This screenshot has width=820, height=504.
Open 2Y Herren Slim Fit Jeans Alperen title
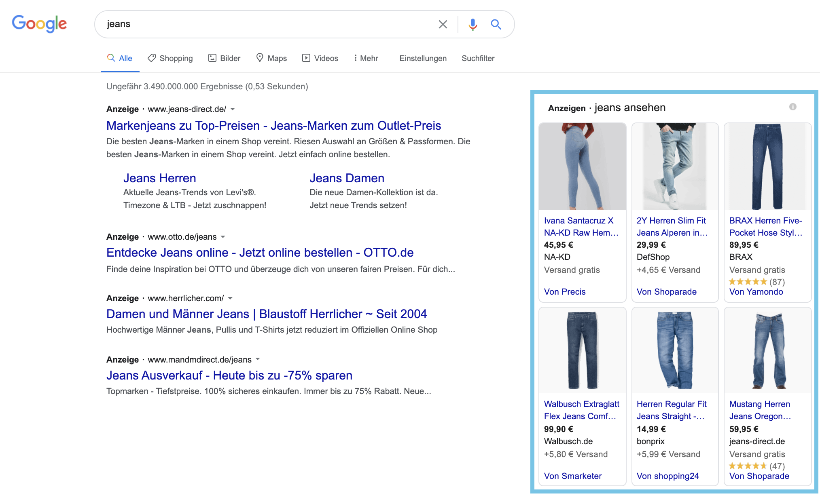672,227
